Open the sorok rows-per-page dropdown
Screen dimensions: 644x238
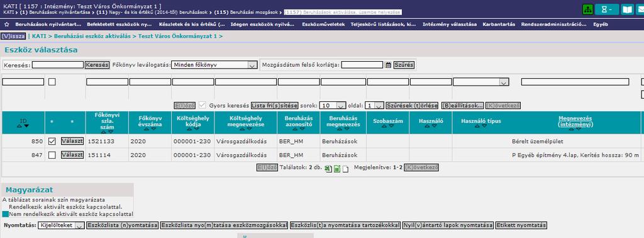[332, 106]
